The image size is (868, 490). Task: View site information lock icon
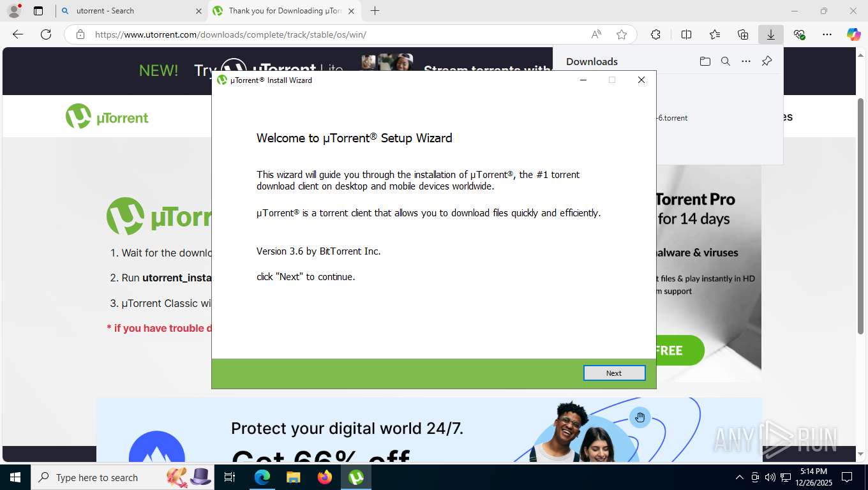click(x=80, y=34)
